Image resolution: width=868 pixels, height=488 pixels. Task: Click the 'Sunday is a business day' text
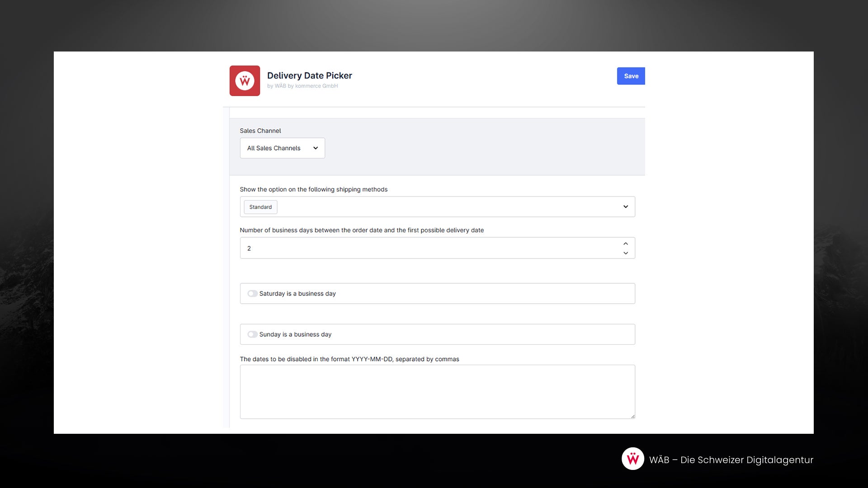point(295,334)
